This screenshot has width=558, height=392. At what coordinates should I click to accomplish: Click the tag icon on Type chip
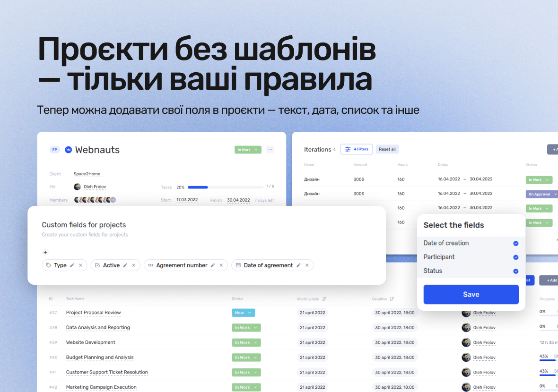tap(48, 265)
